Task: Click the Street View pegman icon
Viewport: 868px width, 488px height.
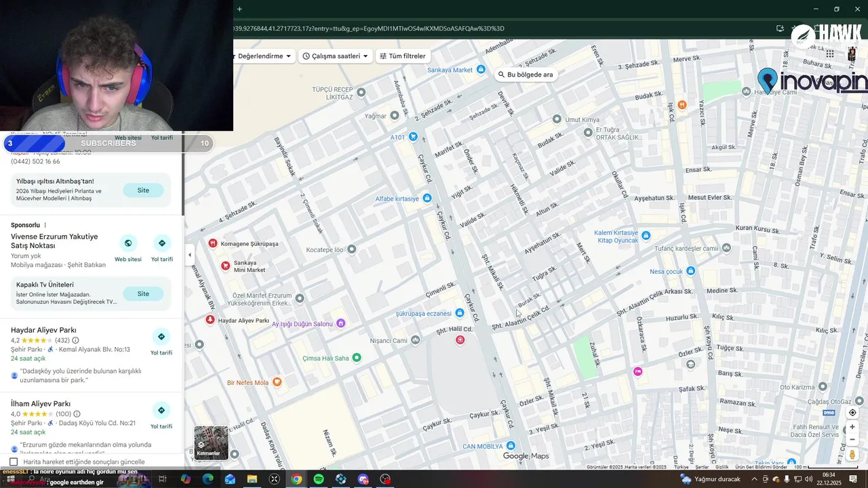Action: point(852,455)
